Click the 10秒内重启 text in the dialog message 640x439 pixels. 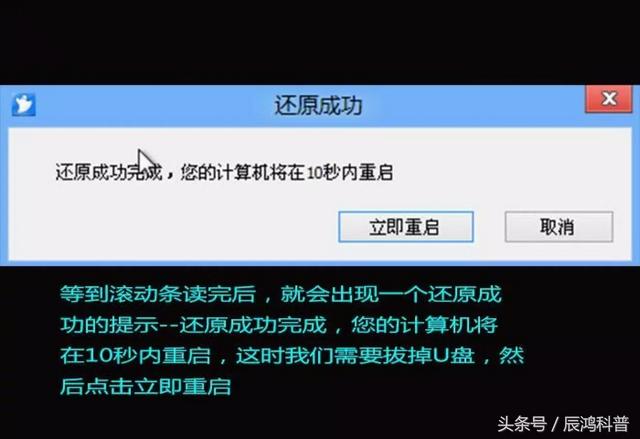pos(350,173)
